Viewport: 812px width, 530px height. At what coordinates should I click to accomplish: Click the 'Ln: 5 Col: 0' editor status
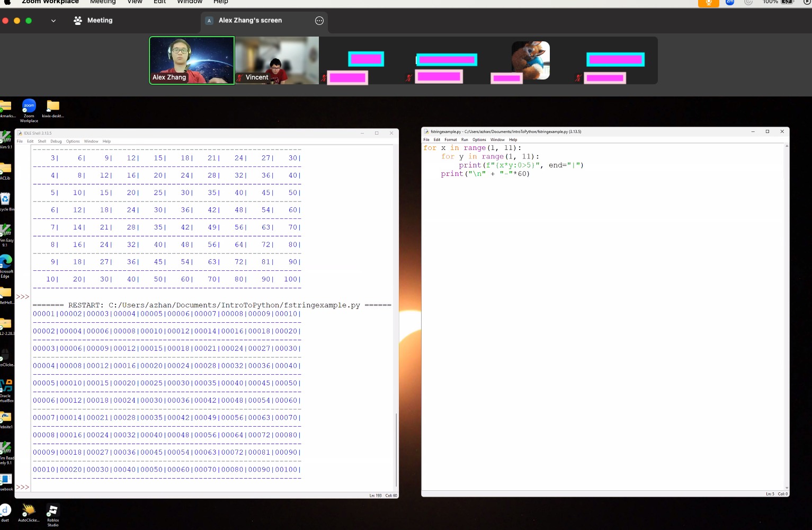click(x=777, y=494)
